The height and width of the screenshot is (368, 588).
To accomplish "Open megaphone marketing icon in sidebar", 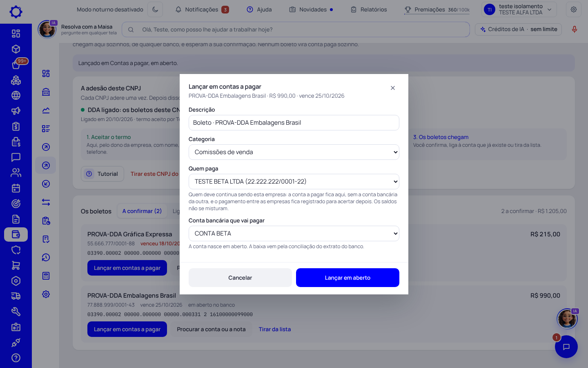I will [16, 111].
